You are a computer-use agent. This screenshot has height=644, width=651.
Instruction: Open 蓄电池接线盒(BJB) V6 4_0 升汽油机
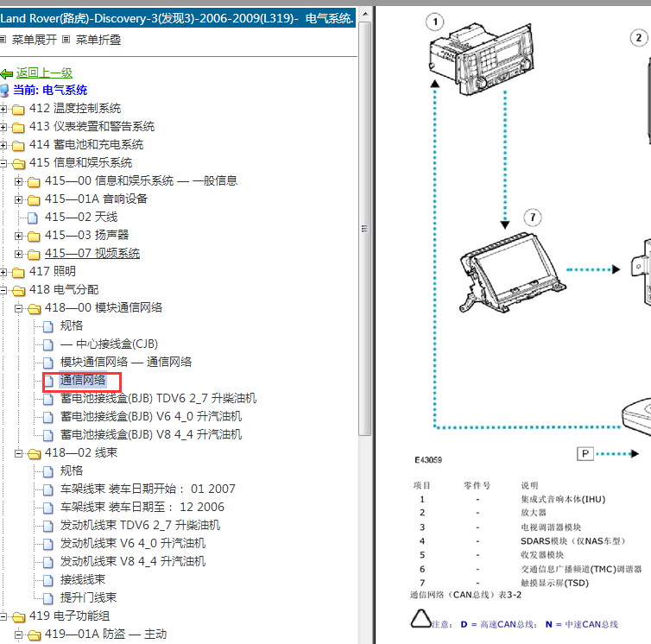click(x=151, y=416)
